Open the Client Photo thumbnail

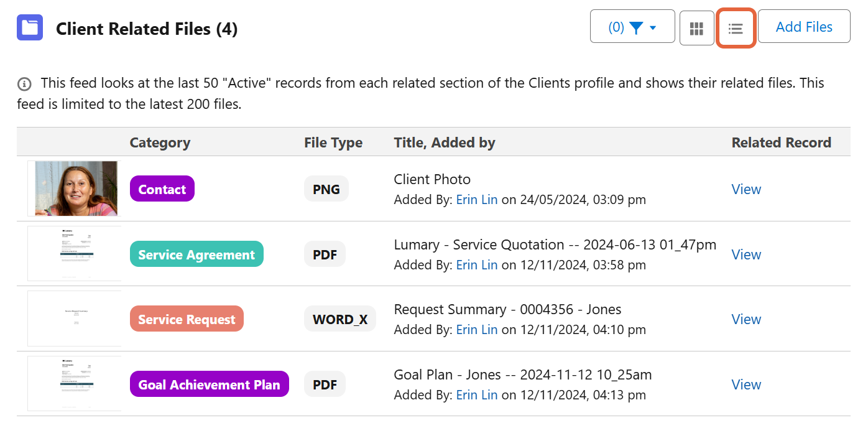(x=75, y=188)
